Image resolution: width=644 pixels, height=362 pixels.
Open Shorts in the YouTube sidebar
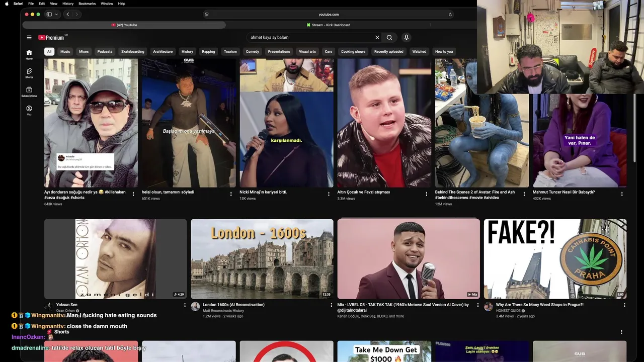29,73
